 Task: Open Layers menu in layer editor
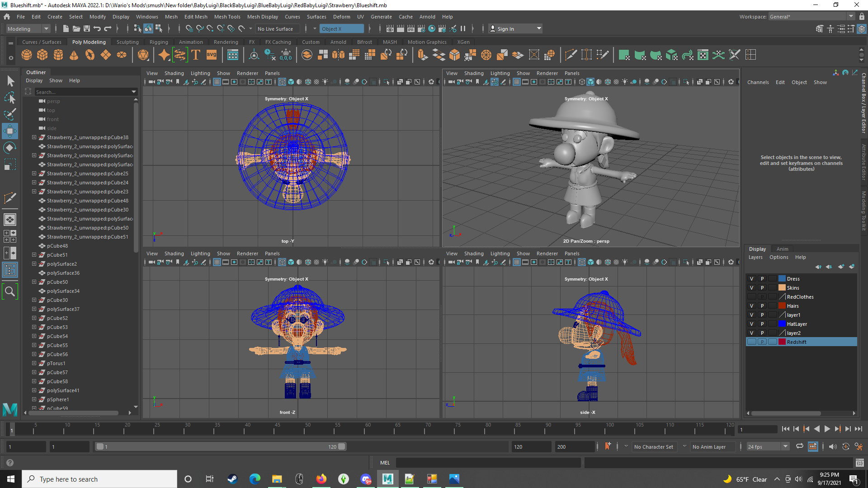[755, 257]
